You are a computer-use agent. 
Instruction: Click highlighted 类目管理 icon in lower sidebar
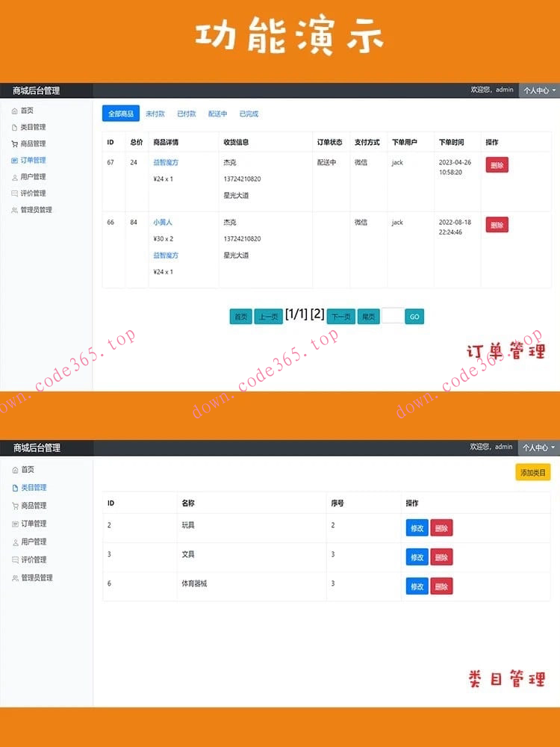coord(15,488)
